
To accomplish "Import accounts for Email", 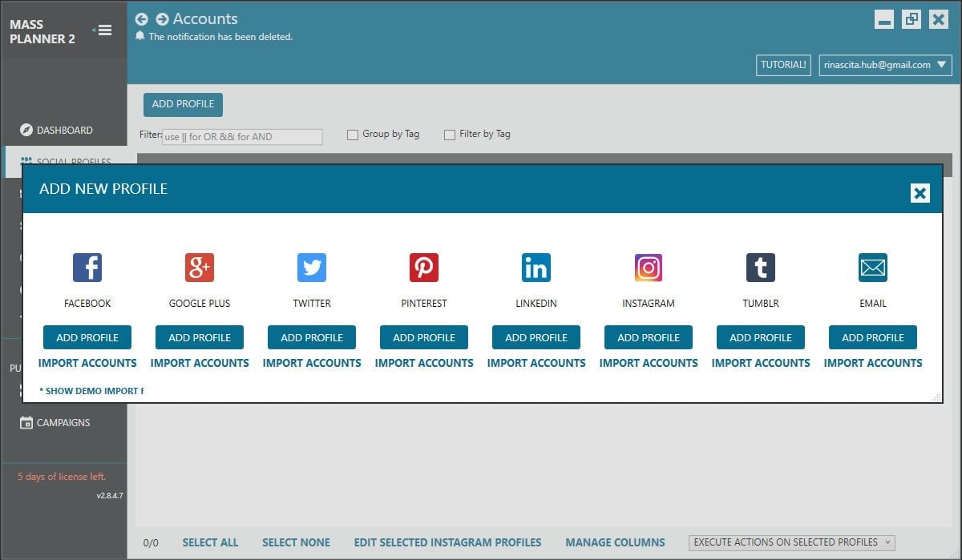I will 873,363.
